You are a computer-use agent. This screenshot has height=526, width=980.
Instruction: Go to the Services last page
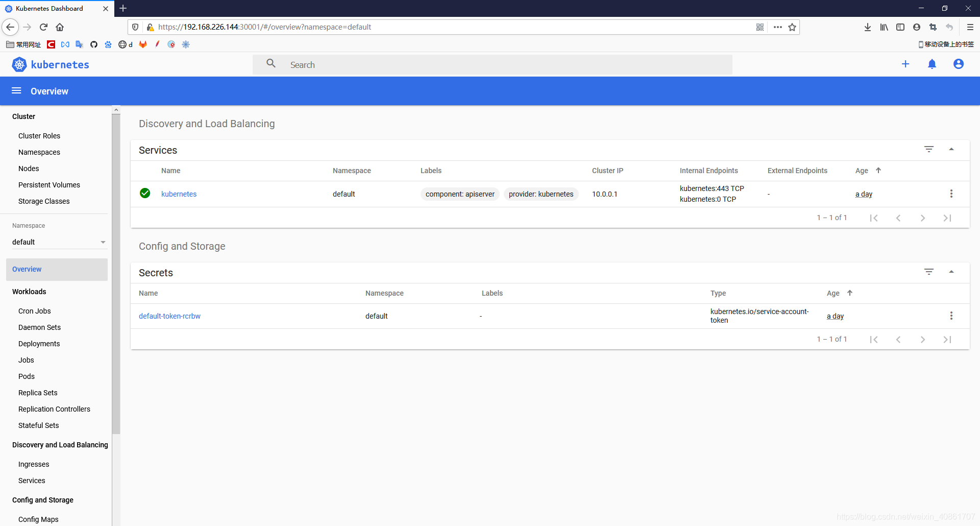[x=947, y=218]
